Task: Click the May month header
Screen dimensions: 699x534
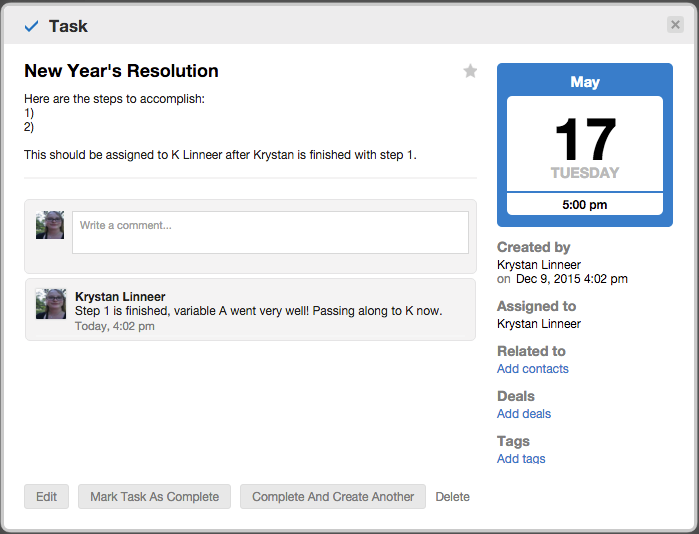Action: pyautogui.click(x=585, y=82)
